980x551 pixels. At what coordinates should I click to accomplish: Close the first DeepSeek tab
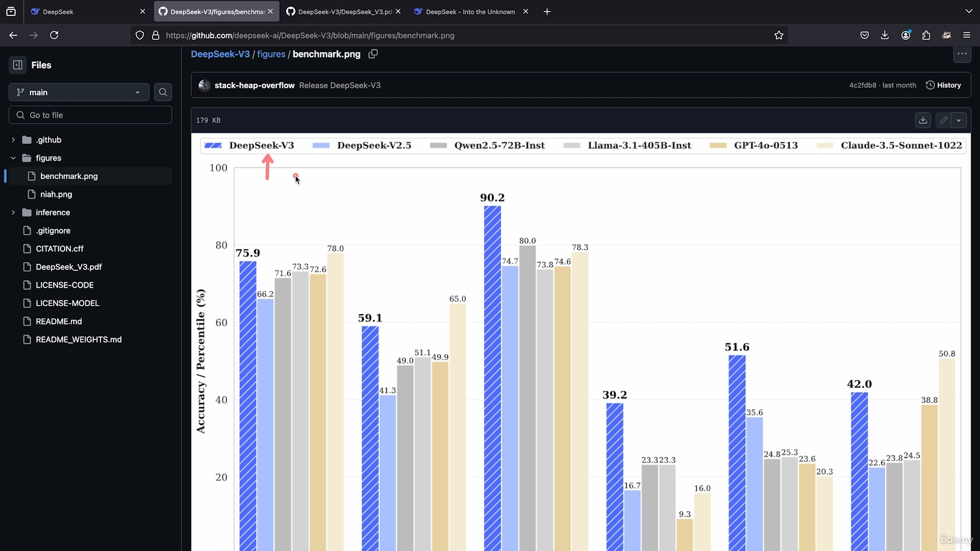[142, 11]
